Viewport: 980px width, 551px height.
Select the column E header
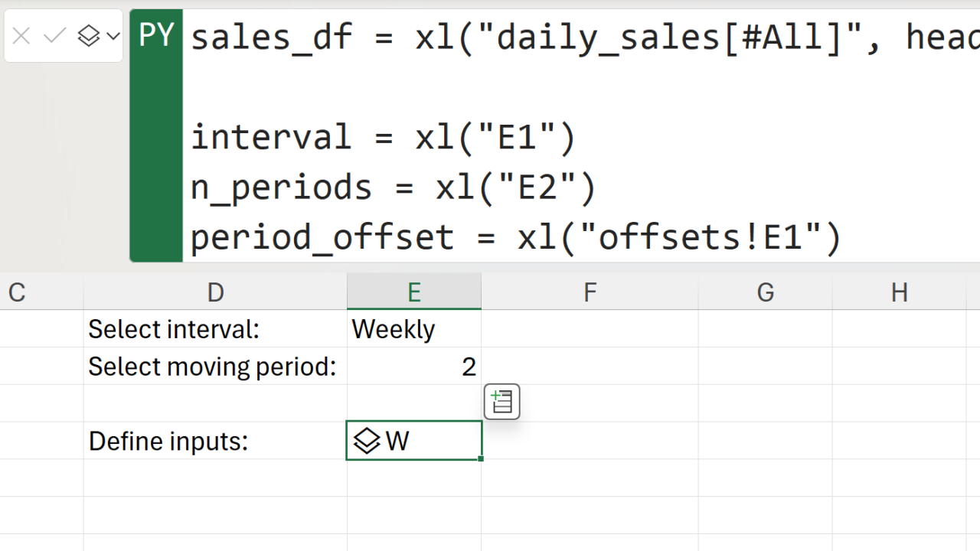(x=413, y=292)
